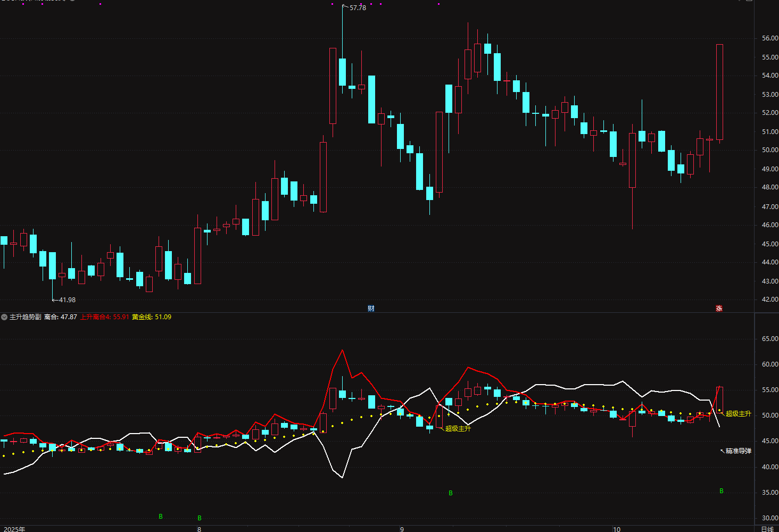Click the 精准导弹 signal label
This screenshot has height=532, width=779.
tap(739, 451)
